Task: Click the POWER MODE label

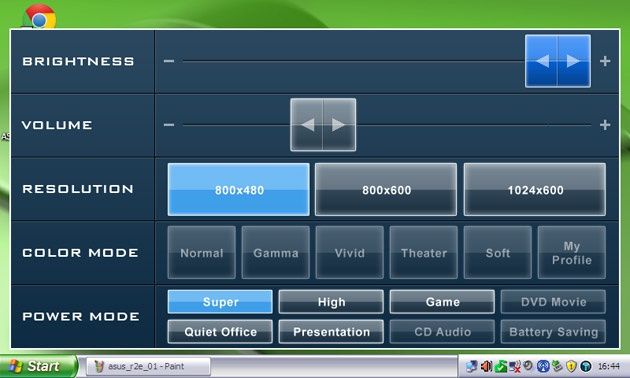Action: pos(81,317)
